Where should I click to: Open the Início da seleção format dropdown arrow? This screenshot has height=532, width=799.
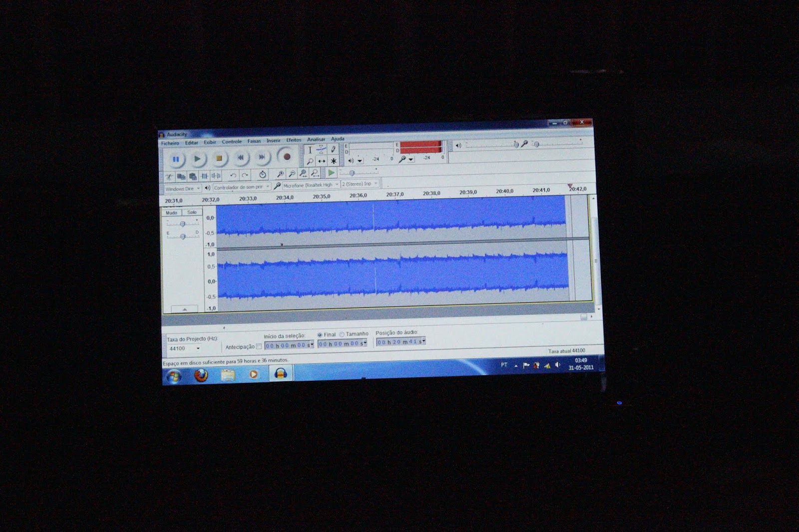coord(312,344)
